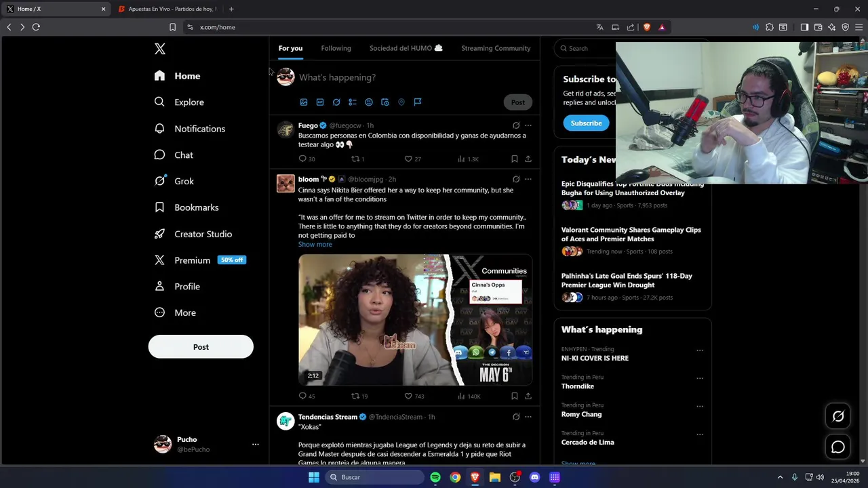Add media image to new post

tap(304, 102)
